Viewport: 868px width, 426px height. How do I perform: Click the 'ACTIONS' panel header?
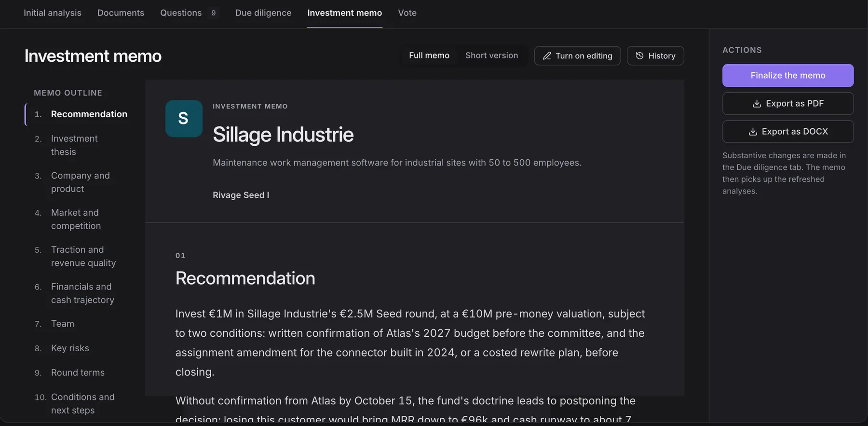click(742, 50)
